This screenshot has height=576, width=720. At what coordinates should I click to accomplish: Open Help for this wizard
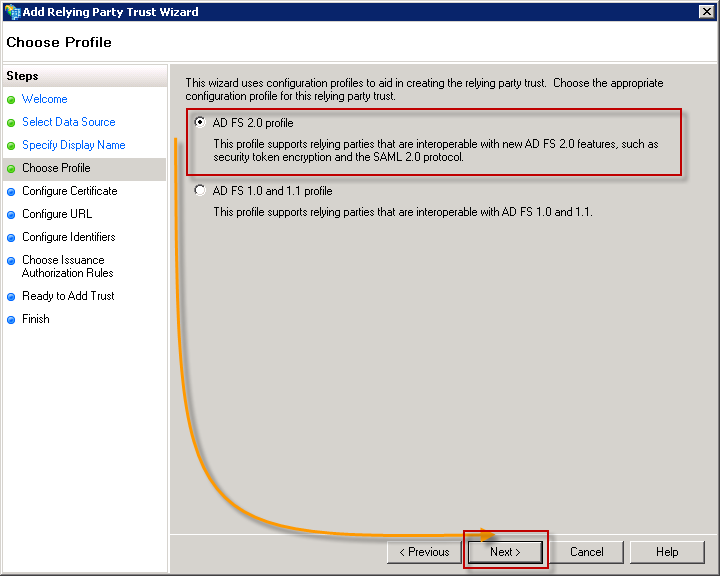click(667, 552)
